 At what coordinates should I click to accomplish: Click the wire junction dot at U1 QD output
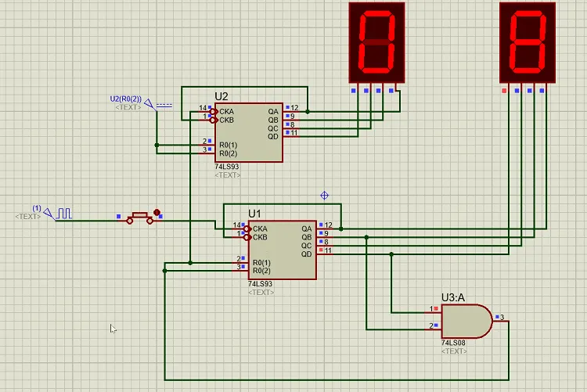pyautogui.click(x=391, y=254)
